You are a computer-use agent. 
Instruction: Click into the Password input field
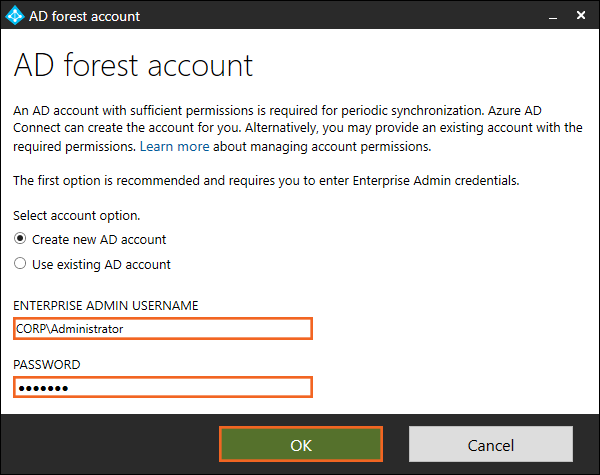point(163,387)
